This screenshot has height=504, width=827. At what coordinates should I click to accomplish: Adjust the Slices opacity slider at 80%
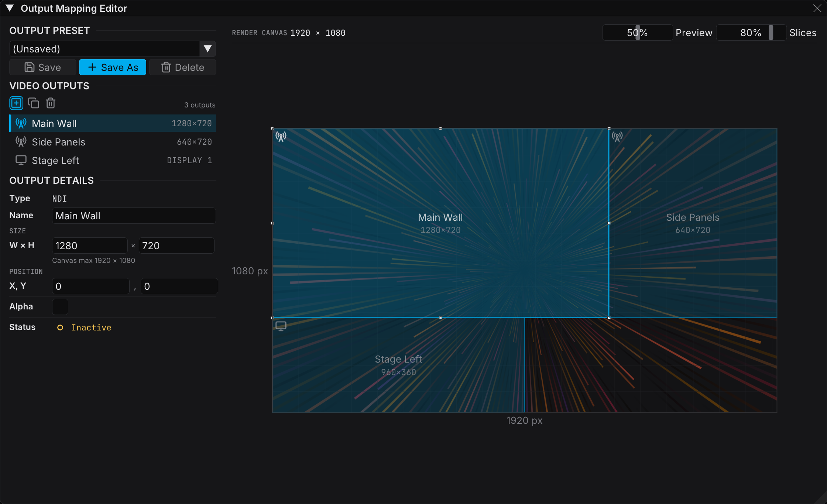coord(751,32)
